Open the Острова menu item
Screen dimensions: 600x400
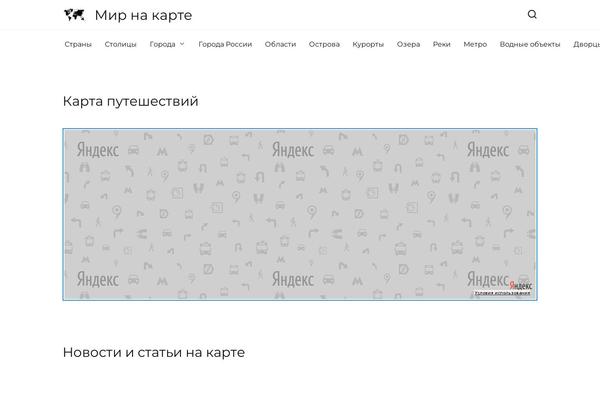click(324, 44)
